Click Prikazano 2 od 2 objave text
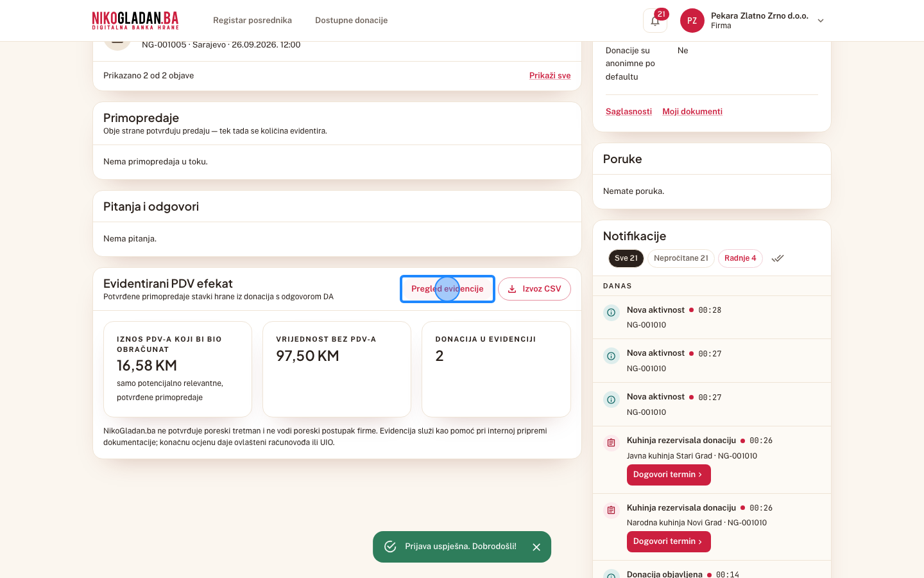The image size is (924, 578). click(148, 76)
